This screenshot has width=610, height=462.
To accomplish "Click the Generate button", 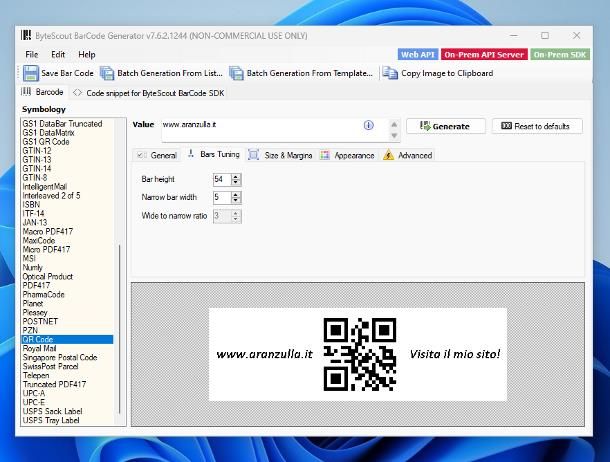I will [x=446, y=126].
